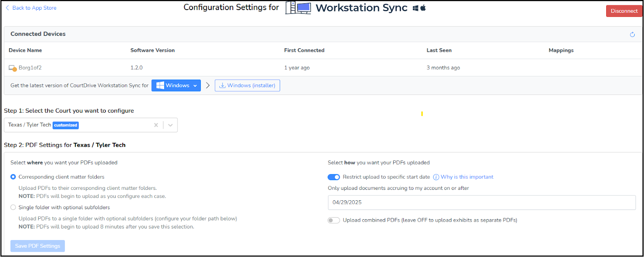
Task: Select Single folder with optional subfolders
Action: [13, 208]
